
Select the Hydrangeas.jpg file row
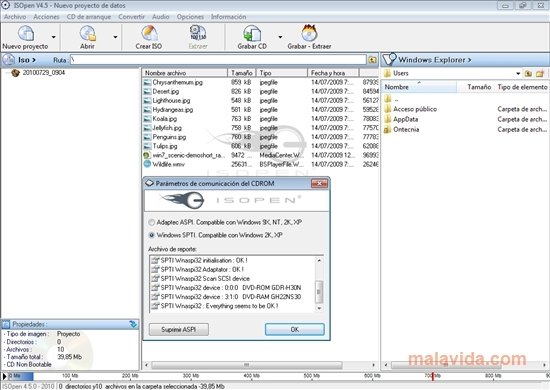260,110
